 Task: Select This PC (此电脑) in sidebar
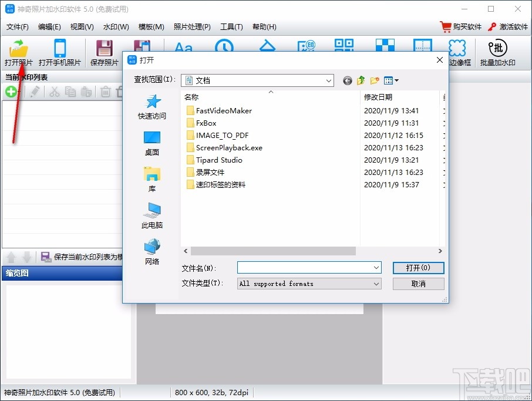pyautogui.click(x=152, y=216)
